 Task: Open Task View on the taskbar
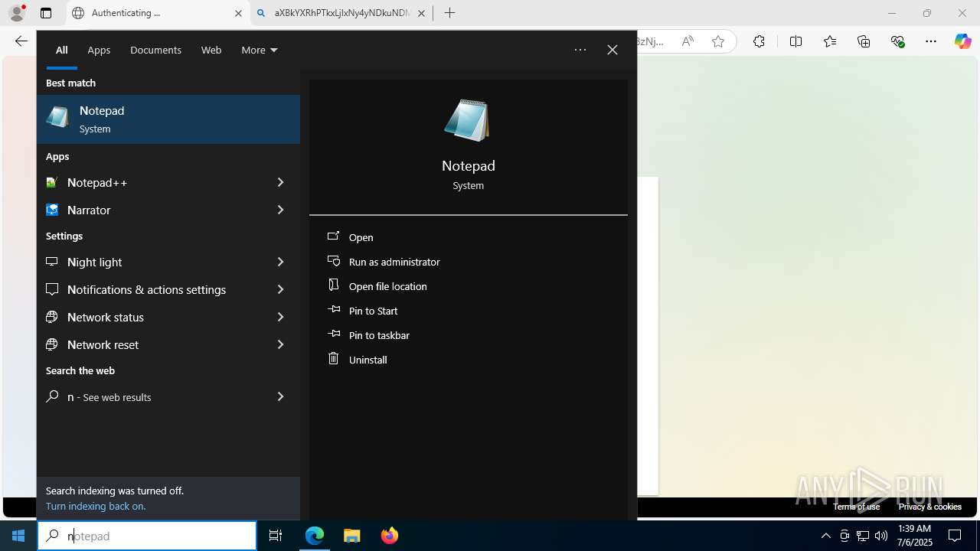(276, 536)
